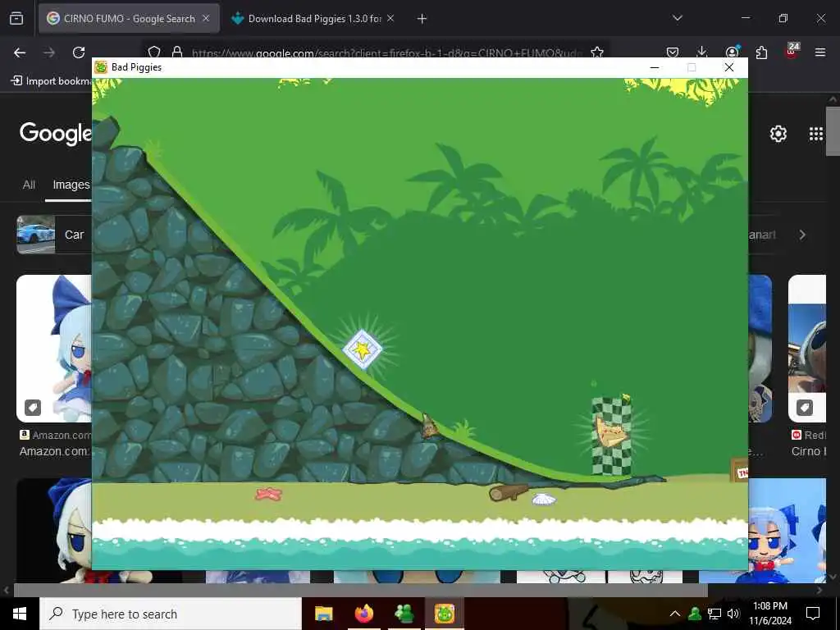840x630 pixels.
Task: Open the Windows notification center
Action: point(813,614)
